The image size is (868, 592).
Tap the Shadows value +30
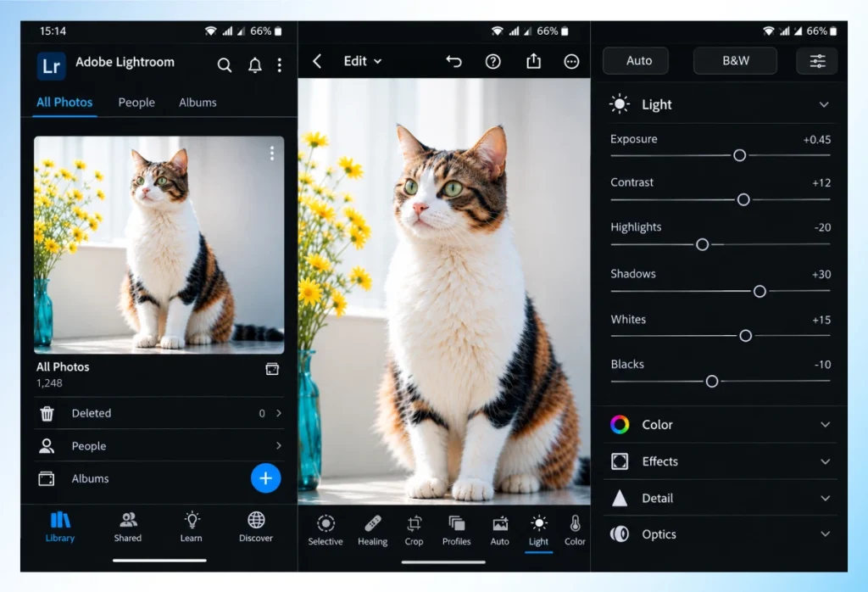pyautogui.click(x=821, y=275)
